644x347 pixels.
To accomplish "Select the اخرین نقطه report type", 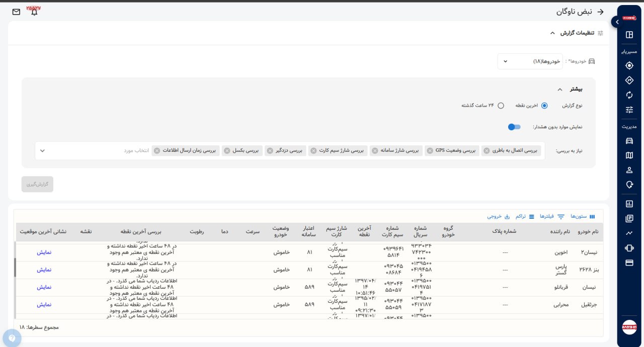I will 544,106.
